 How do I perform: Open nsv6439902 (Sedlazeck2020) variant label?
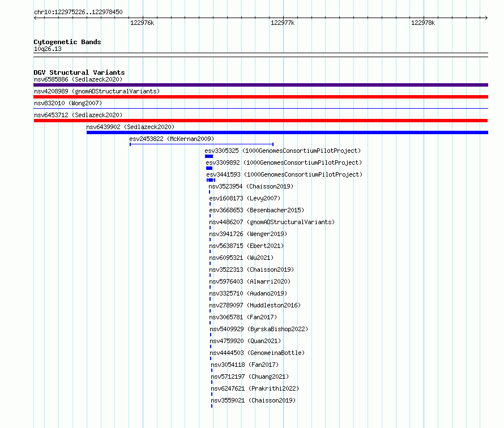click(x=130, y=127)
